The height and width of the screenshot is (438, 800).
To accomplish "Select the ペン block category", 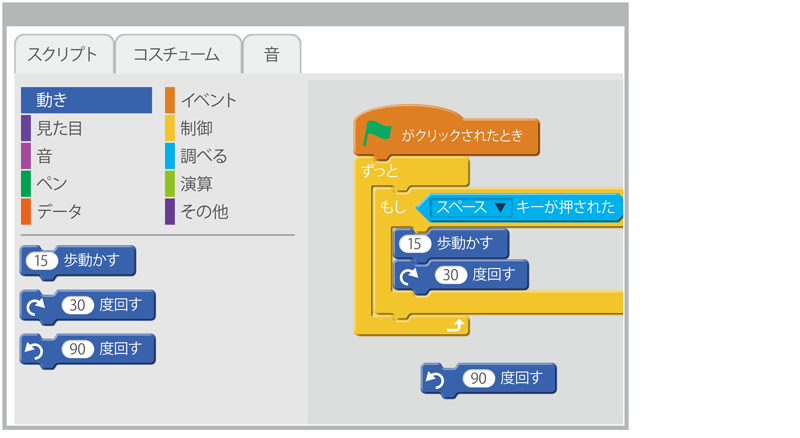I will pos(44,184).
